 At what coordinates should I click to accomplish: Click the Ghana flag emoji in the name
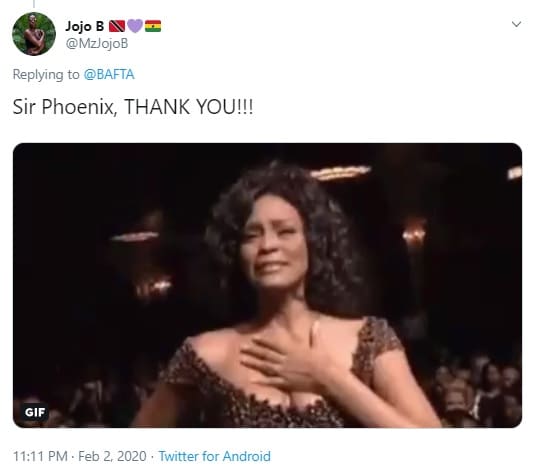tap(153, 26)
